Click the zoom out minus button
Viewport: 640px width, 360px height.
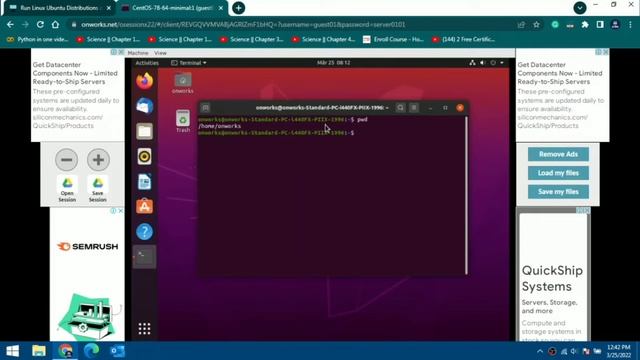tap(67, 160)
